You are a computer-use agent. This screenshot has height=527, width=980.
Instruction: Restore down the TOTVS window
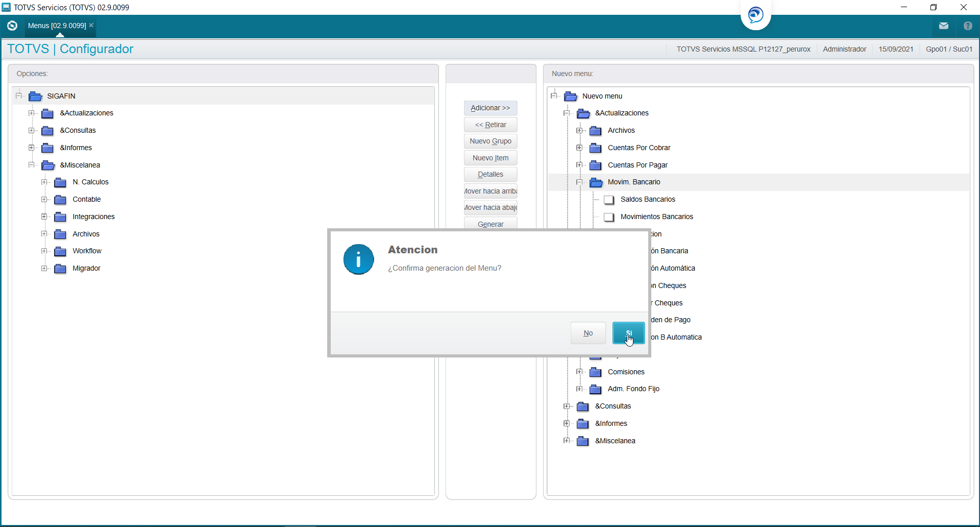pyautogui.click(x=934, y=7)
